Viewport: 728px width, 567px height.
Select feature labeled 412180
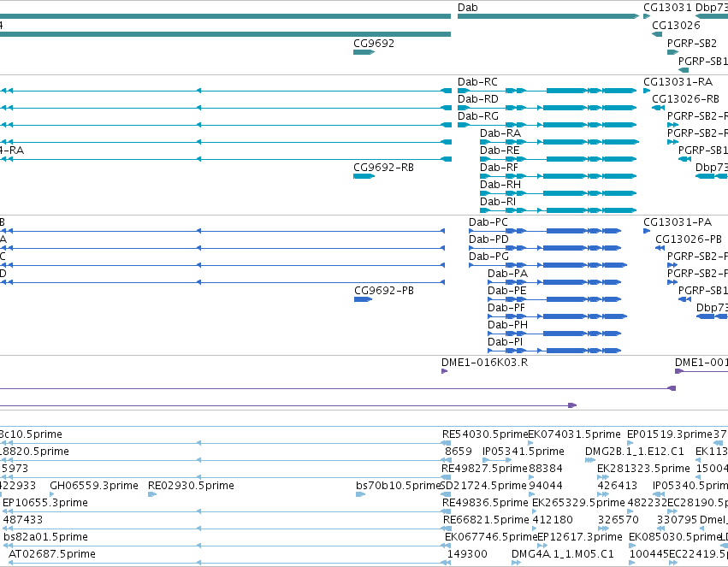[x=535, y=529]
